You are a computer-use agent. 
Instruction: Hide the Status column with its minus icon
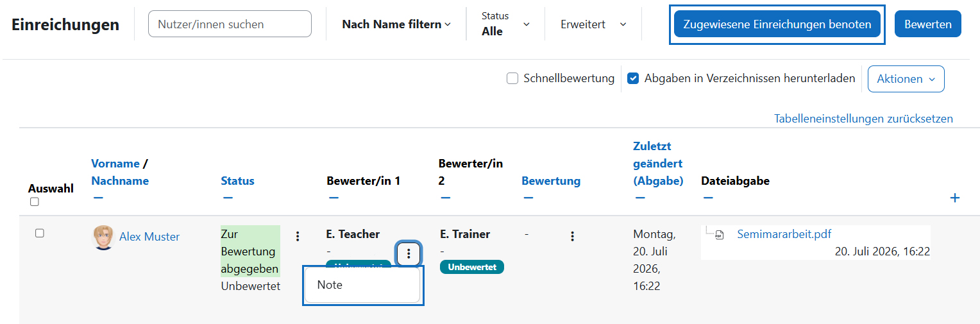click(228, 198)
